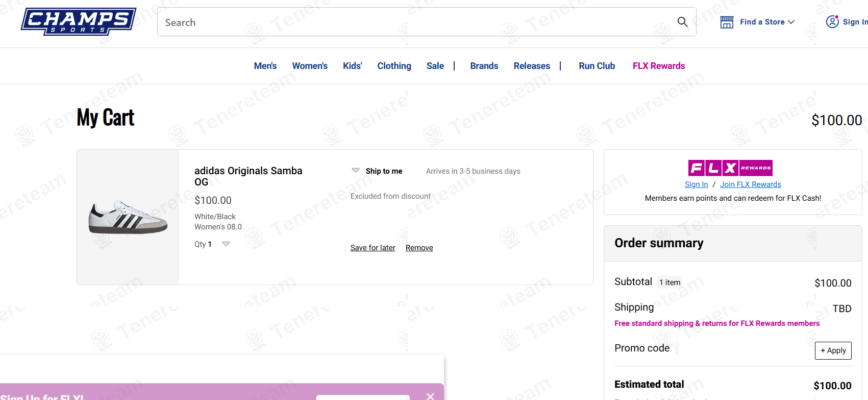Expand the Ship to me delivery options
868x400 pixels.
tap(356, 171)
